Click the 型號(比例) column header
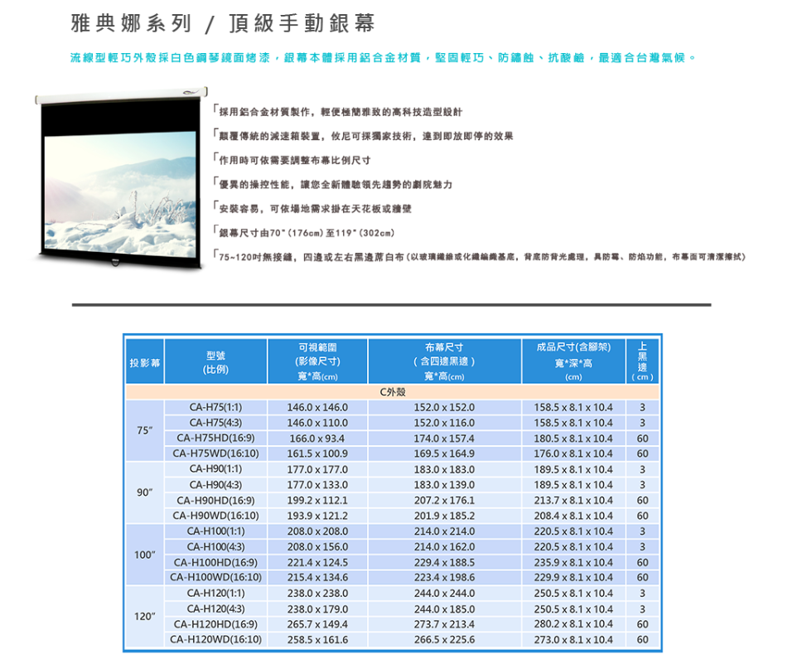Screen dimensions: 812x659 click(215, 362)
